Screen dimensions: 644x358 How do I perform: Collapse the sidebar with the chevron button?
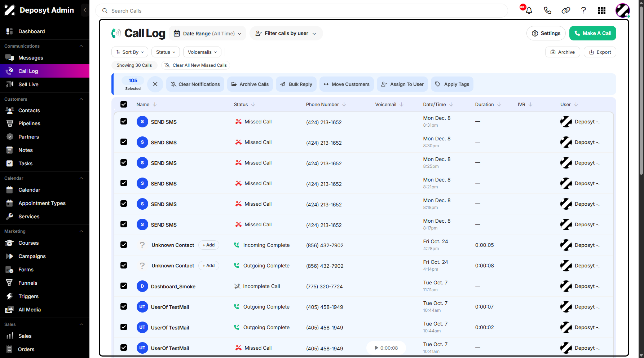tap(85, 10)
